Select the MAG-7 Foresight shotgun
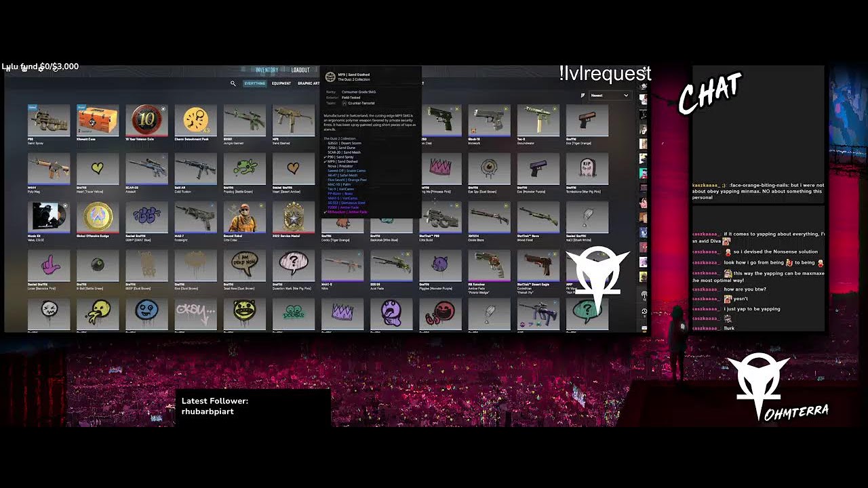Screen dimensions: 868x488 (x=195, y=217)
